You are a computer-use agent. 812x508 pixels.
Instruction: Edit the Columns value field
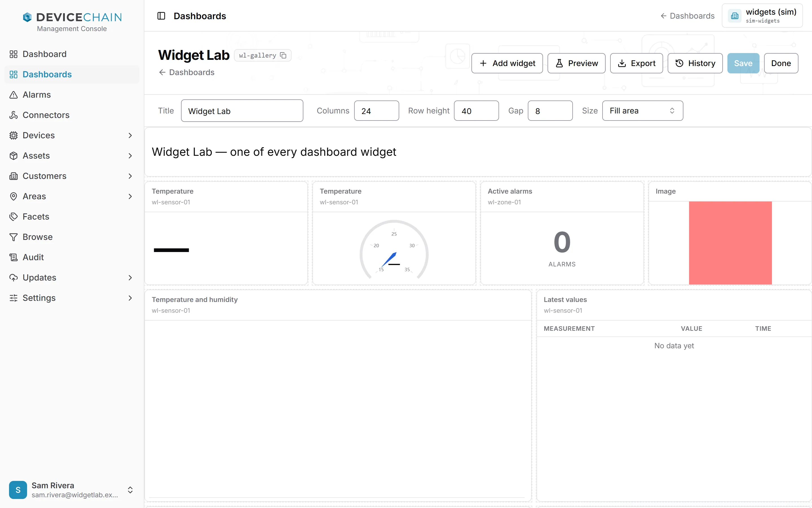(376, 111)
